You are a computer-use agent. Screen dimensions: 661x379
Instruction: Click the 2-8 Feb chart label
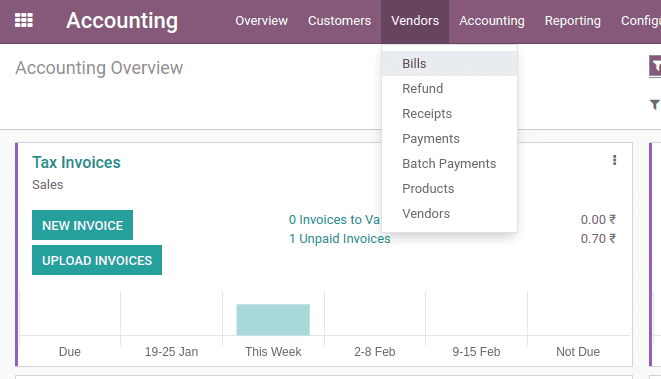click(x=375, y=352)
